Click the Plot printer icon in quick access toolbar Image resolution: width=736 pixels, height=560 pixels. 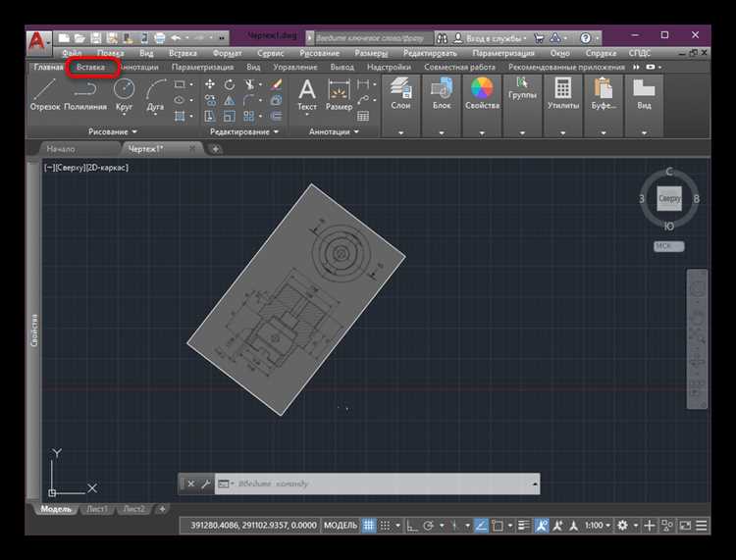tap(160, 38)
